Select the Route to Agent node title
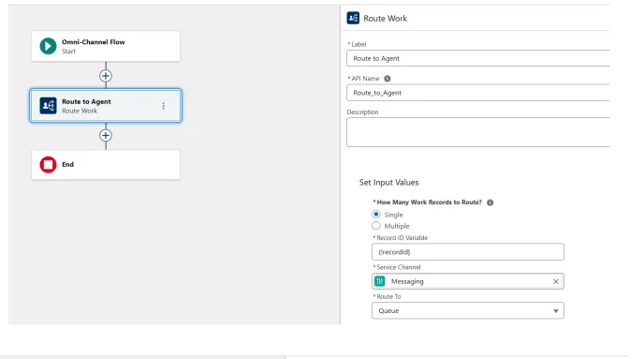Image resolution: width=644 pixels, height=359 pixels. click(86, 101)
